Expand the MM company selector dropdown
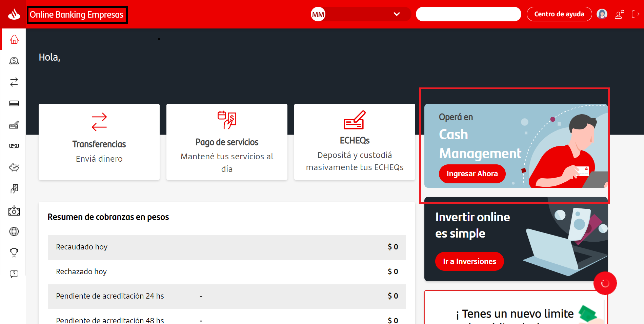The width and height of the screenshot is (644, 324). [397, 14]
